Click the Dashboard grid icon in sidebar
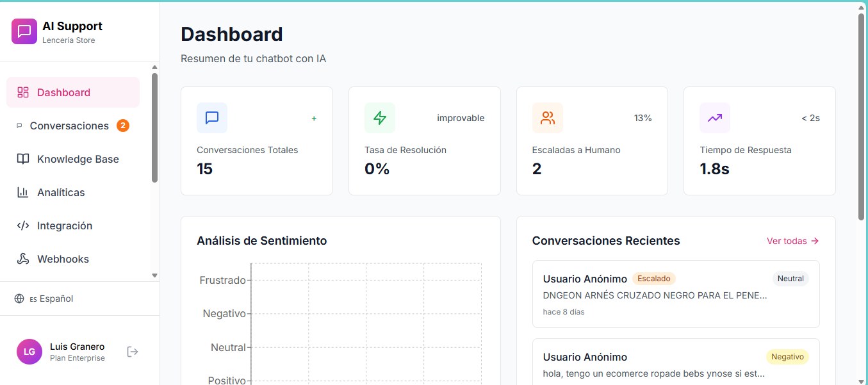Image resolution: width=868 pixels, height=385 pixels. (23, 92)
